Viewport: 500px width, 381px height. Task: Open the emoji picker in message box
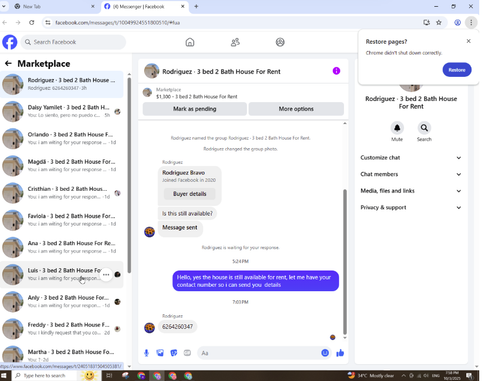click(x=325, y=353)
